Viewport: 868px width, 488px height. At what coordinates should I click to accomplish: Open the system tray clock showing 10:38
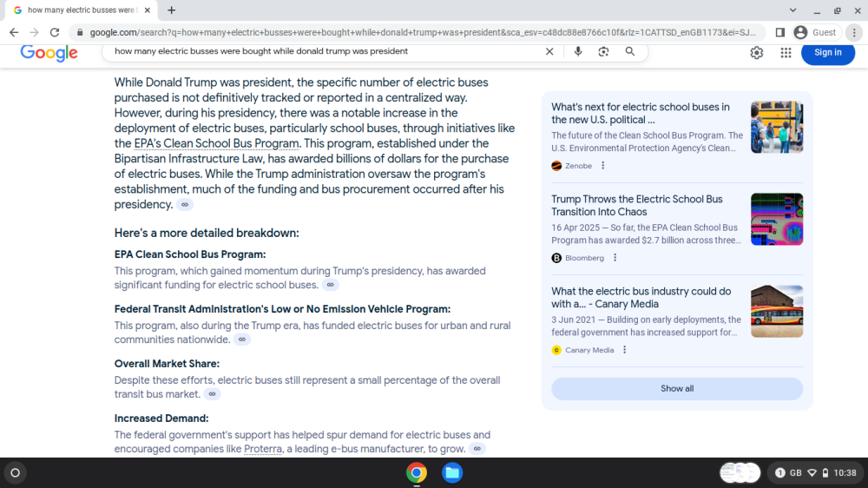coord(845,473)
